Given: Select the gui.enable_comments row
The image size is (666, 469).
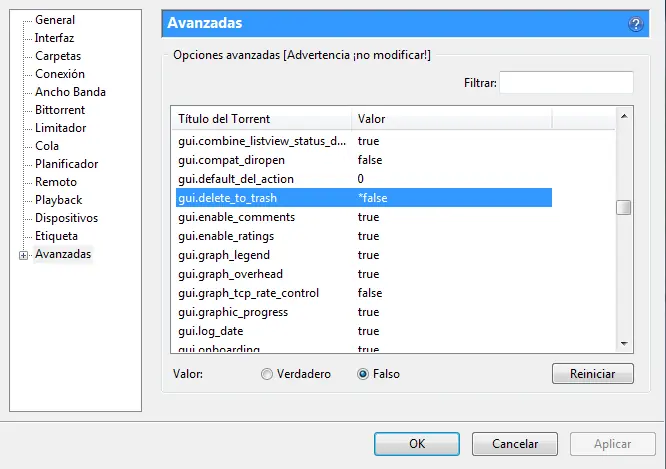Looking at the screenshot, I should [364, 217].
